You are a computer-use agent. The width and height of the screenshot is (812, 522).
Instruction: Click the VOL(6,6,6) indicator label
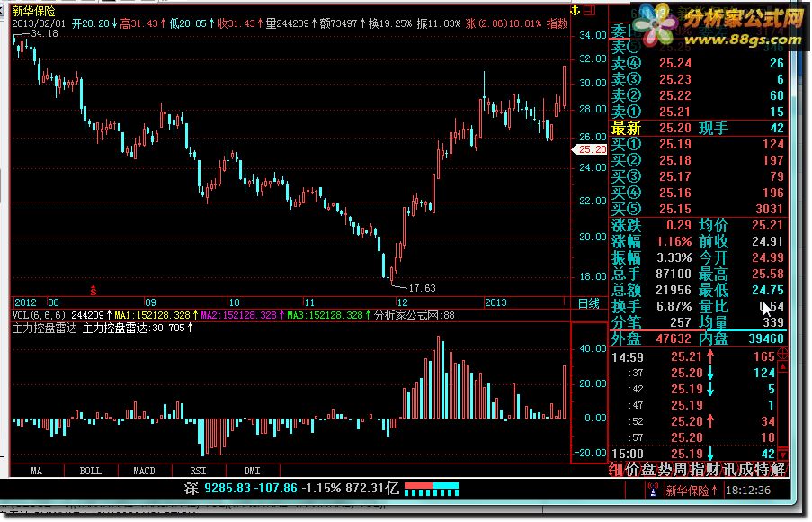pyautogui.click(x=40, y=315)
